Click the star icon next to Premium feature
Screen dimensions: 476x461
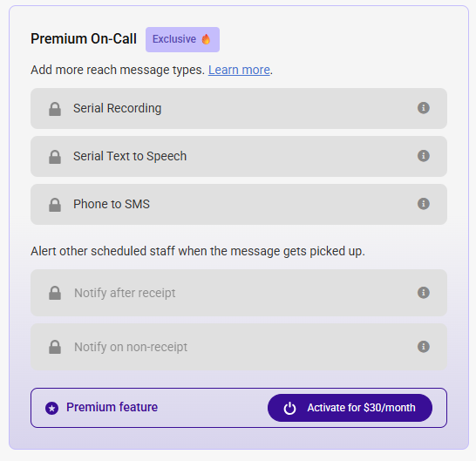pos(52,408)
